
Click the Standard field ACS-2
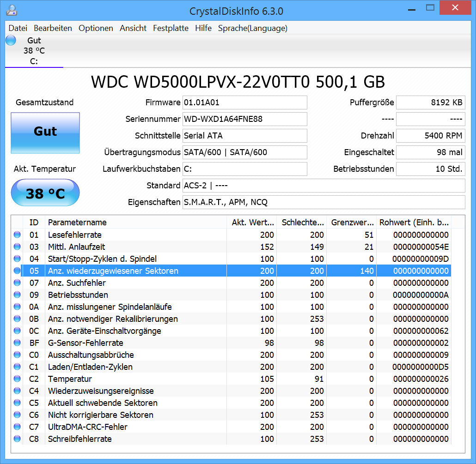pyautogui.click(x=323, y=186)
